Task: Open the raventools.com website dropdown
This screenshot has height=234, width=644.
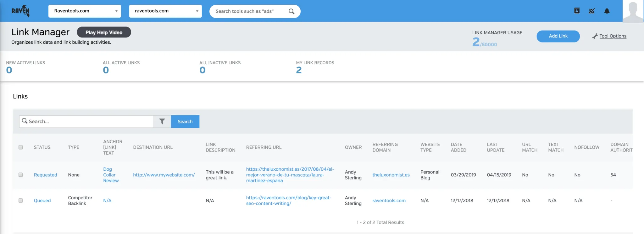Action: (x=165, y=11)
